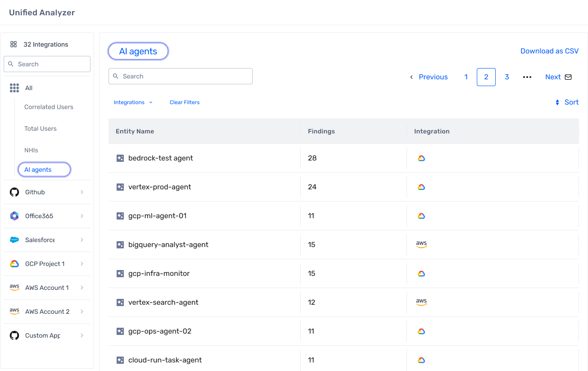Go to Previous page

429,77
